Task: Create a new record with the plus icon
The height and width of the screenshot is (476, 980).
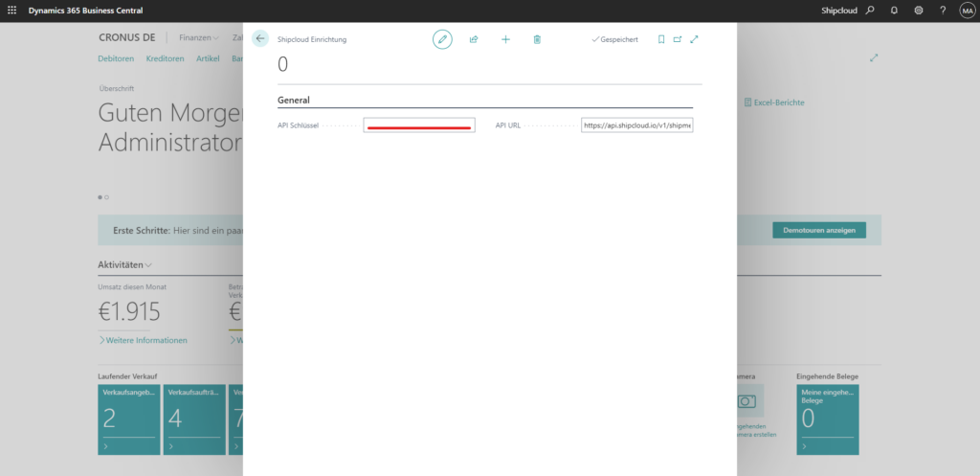Action: pos(505,39)
